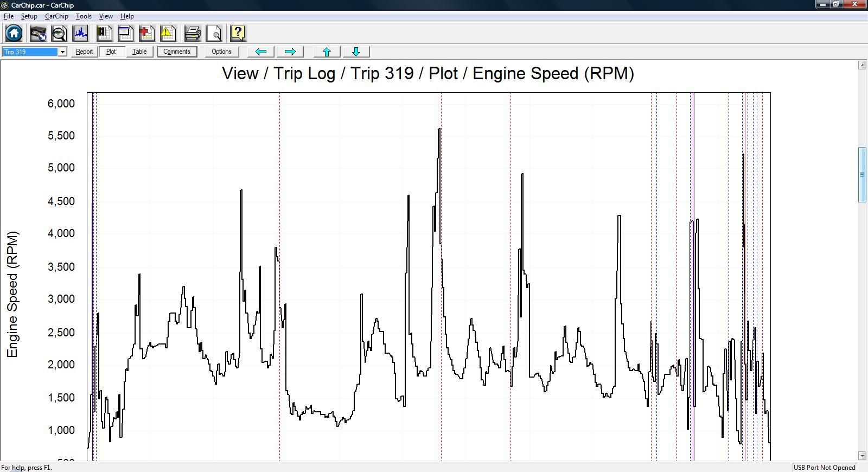Click the accident log red cross icon

tap(146, 34)
